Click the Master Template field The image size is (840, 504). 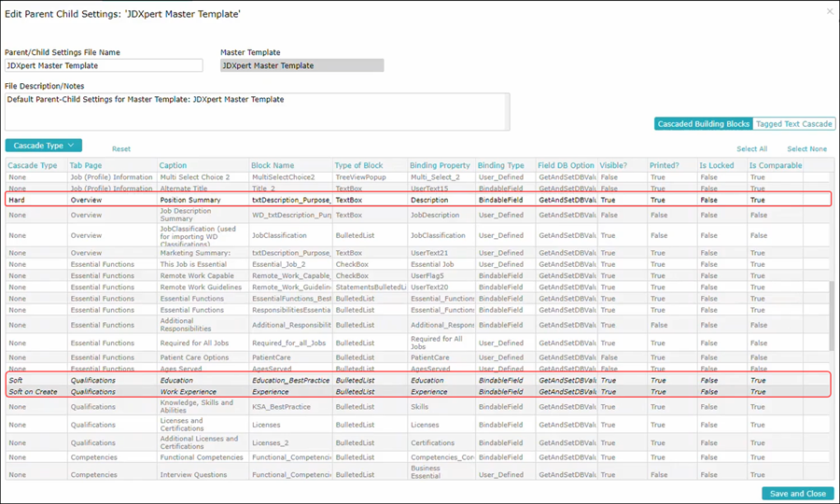tap(302, 65)
